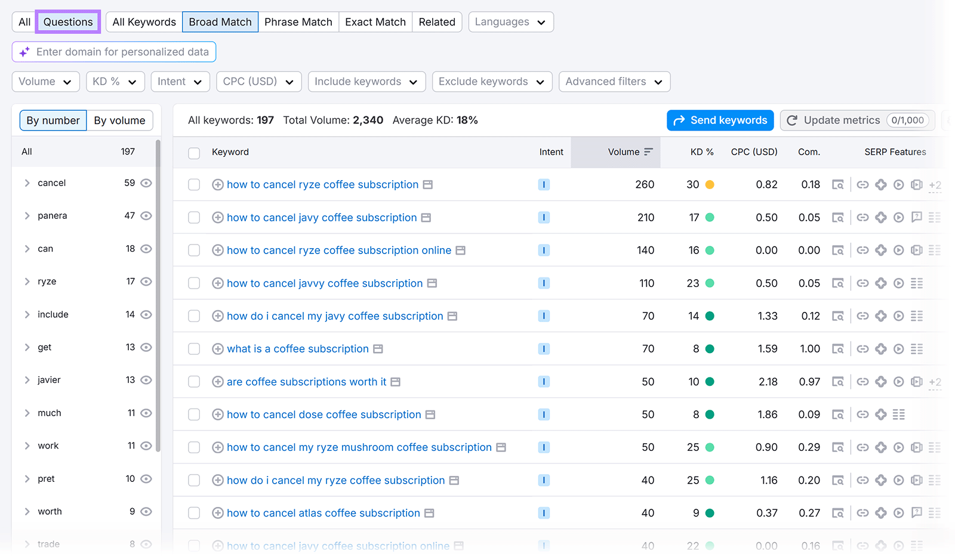
Task: Click '+2' more SERP features in ryze coffee subscription row
Action: (x=935, y=185)
